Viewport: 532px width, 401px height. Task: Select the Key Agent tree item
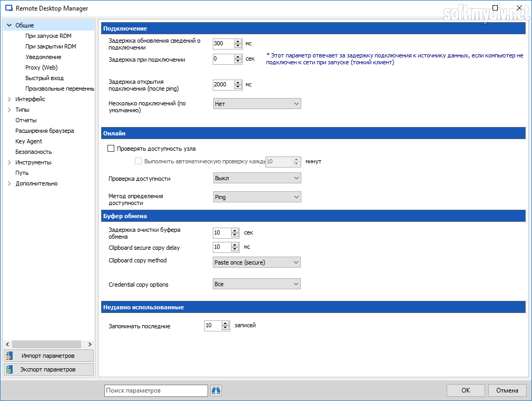(28, 141)
